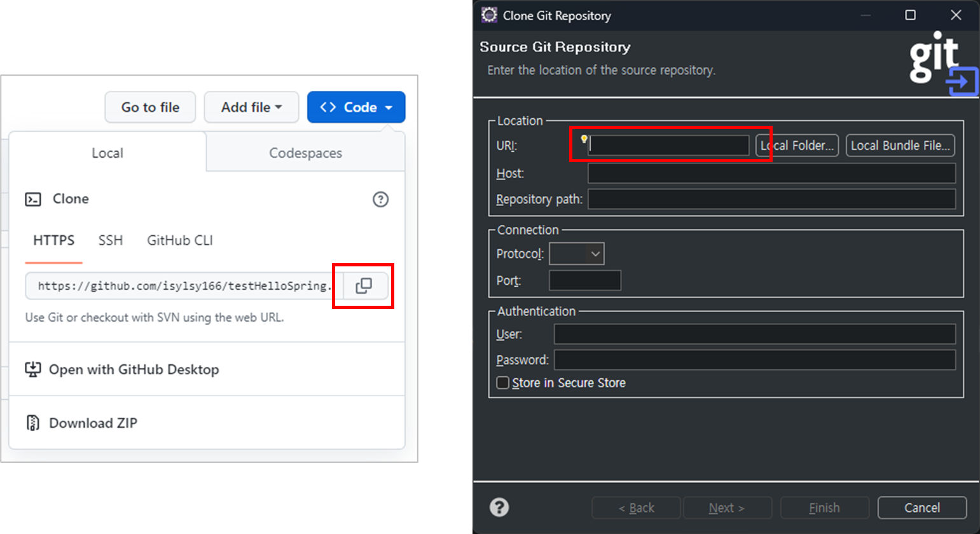The height and width of the screenshot is (534, 980).
Task: Click the 'Use Git or checkout with SVN' text
Action: coord(155,317)
